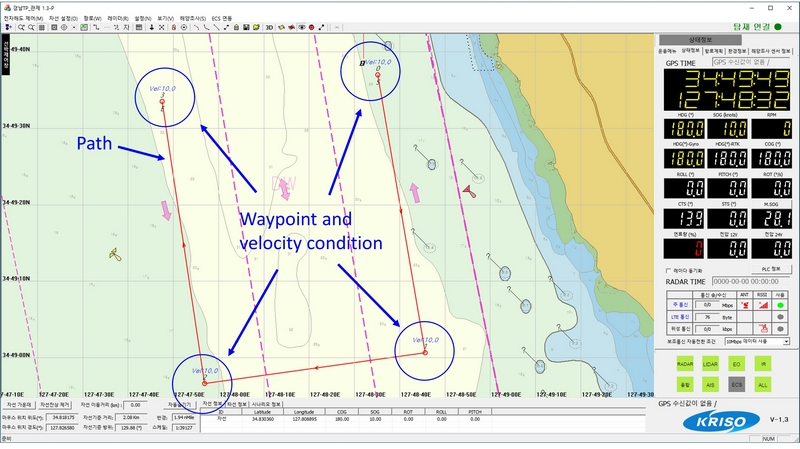The image size is (800, 449).
Task: Click the 자선 이동거리 (km) field
Action: click(x=134, y=405)
